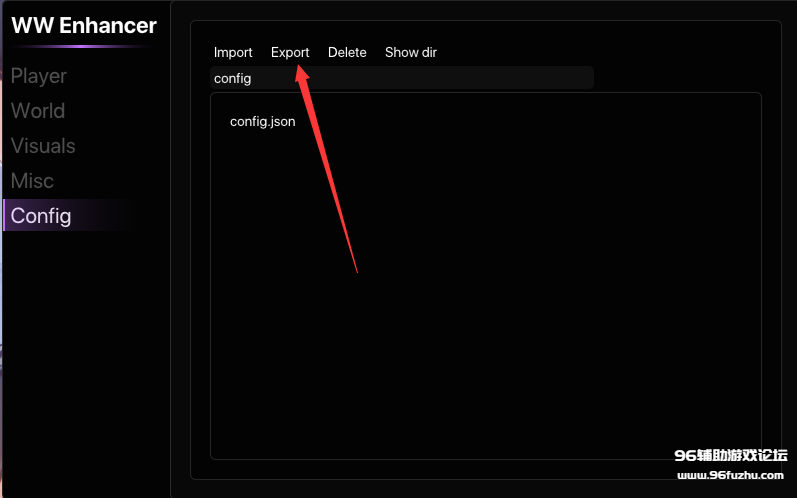Open config folder with Show dir
797x498 pixels.
pos(410,52)
